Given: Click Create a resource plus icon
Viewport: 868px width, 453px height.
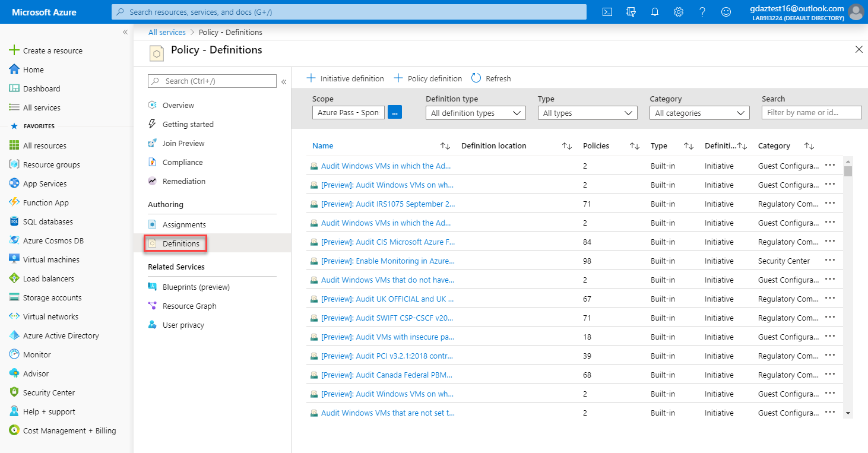Looking at the screenshot, I should click(x=14, y=50).
